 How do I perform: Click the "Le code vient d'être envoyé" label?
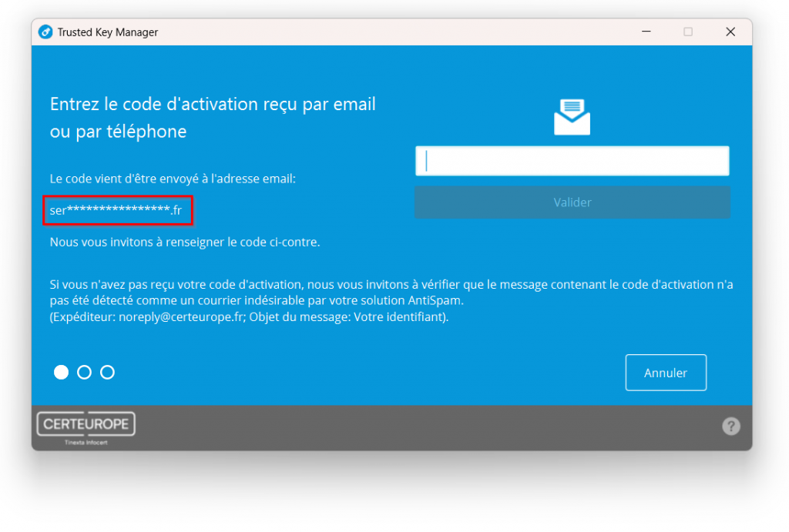click(173, 179)
